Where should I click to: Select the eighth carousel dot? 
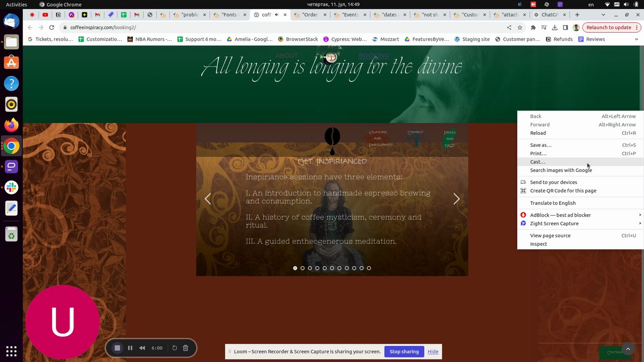point(347,268)
